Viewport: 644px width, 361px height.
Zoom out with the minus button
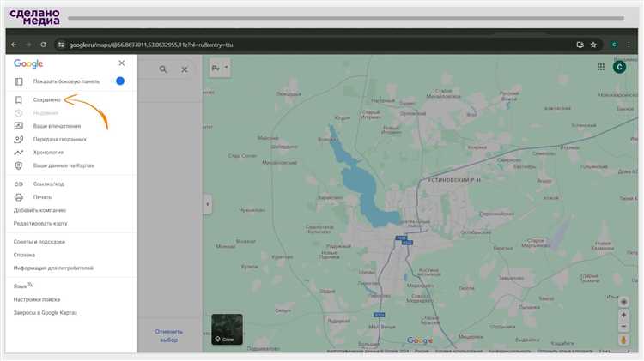623,326
